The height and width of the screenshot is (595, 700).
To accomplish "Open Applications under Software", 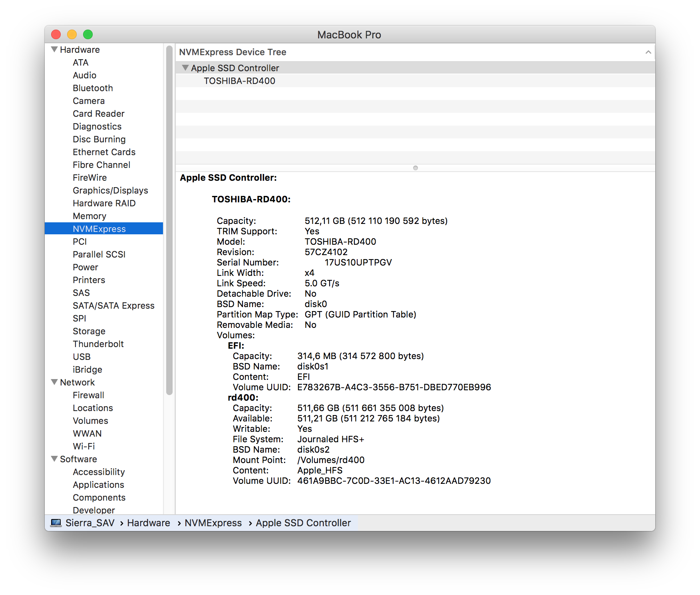I will tap(99, 485).
